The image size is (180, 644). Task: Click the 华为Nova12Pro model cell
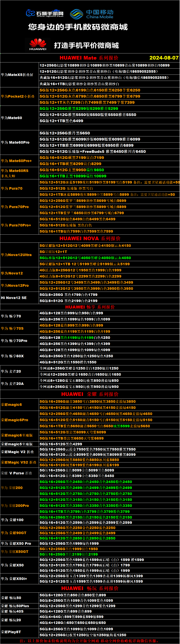click(x=20, y=285)
